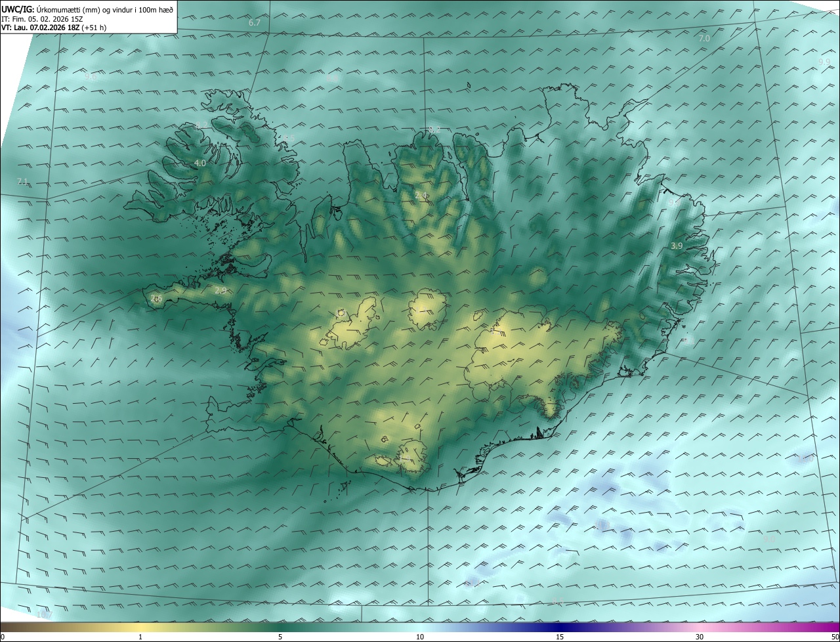Click the 7.1 value on the map

point(23,181)
